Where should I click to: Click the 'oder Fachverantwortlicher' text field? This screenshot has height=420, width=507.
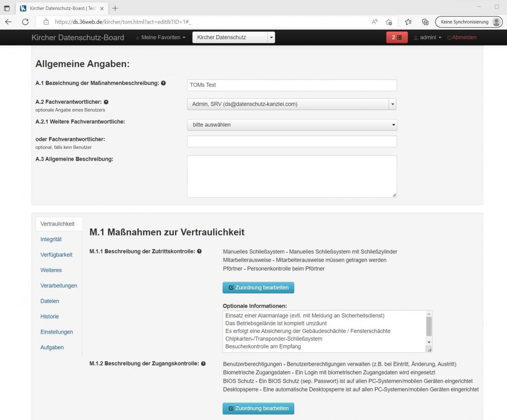292,141
